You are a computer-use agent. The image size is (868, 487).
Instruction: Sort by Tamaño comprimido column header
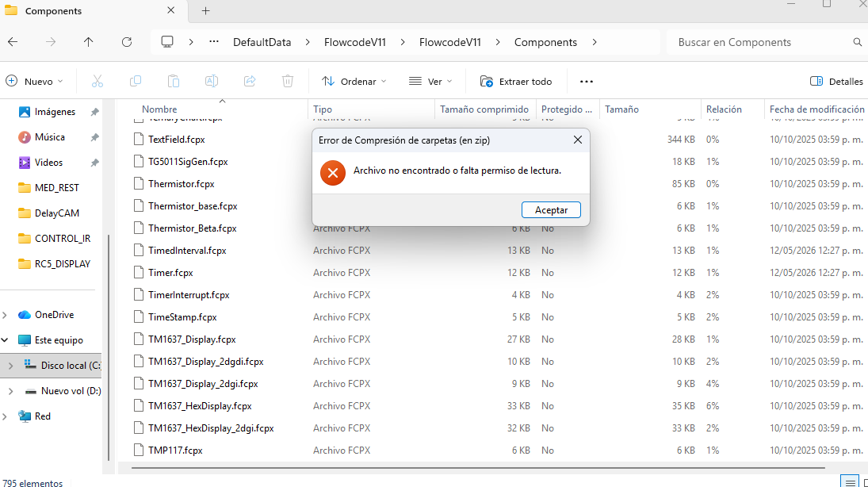(x=484, y=109)
